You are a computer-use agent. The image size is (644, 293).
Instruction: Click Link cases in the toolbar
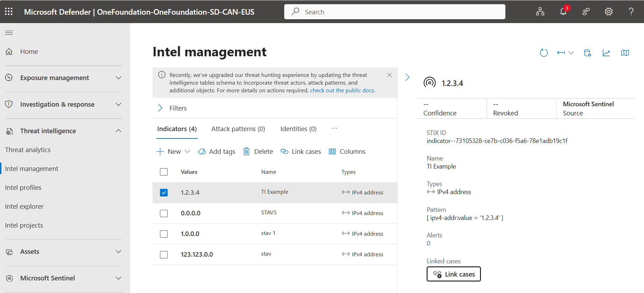[301, 151]
